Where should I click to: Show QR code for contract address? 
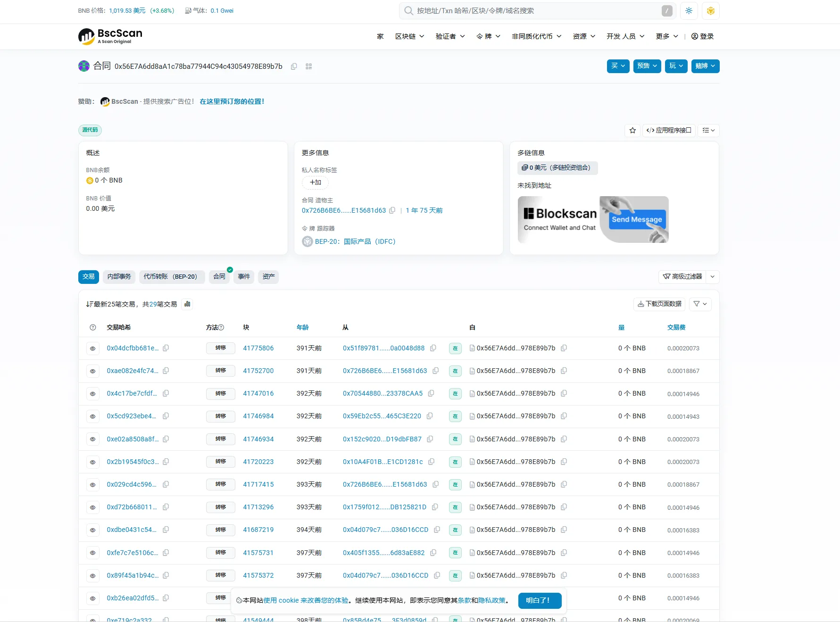[309, 66]
